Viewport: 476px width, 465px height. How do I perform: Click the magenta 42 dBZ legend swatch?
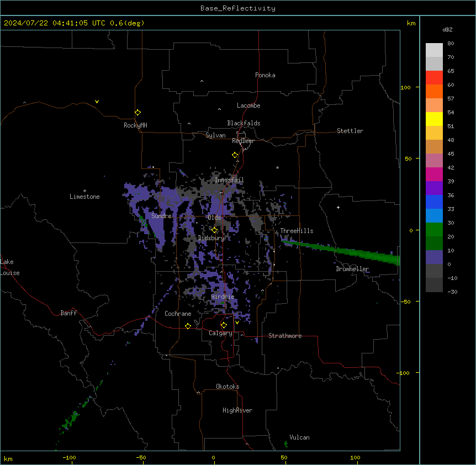coord(434,174)
